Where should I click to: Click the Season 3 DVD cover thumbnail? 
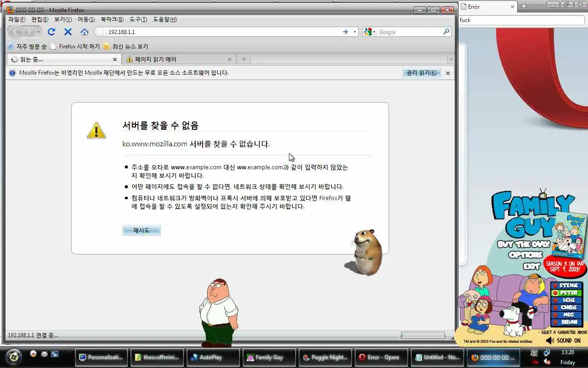[570, 235]
